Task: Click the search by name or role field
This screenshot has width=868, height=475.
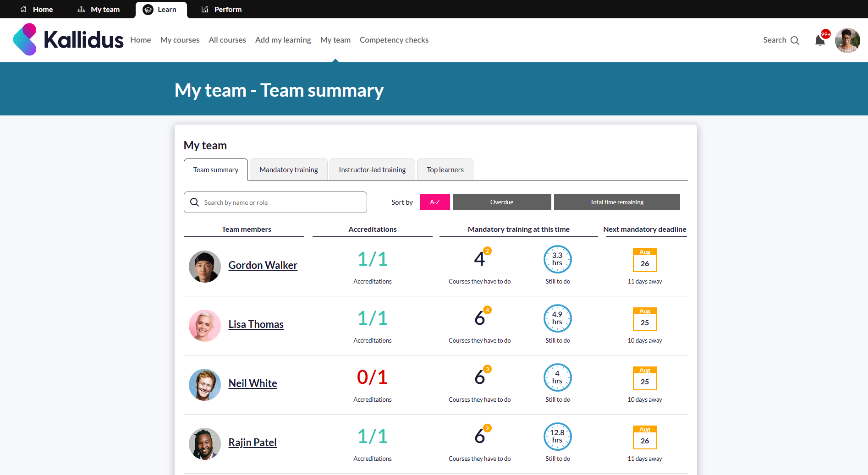Action: pyautogui.click(x=275, y=202)
